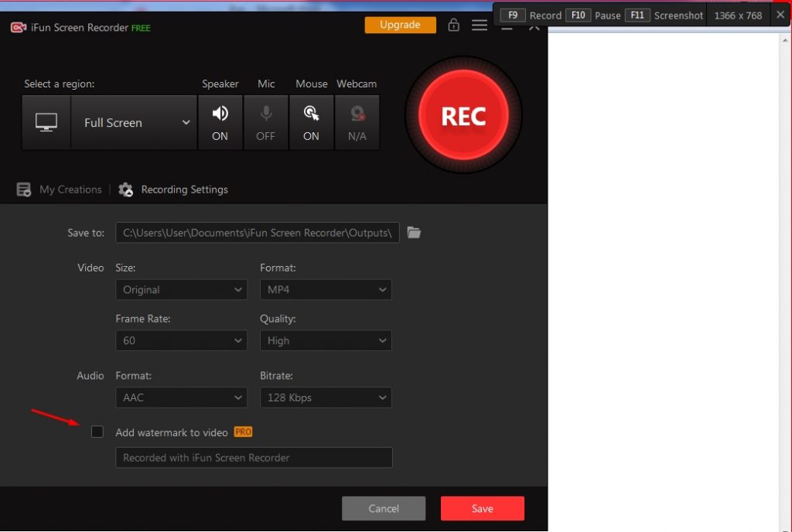Image resolution: width=792 pixels, height=532 pixels.
Task: Click the iFun Screen Recorder logo icon
Action: click(x=19, y=27)
